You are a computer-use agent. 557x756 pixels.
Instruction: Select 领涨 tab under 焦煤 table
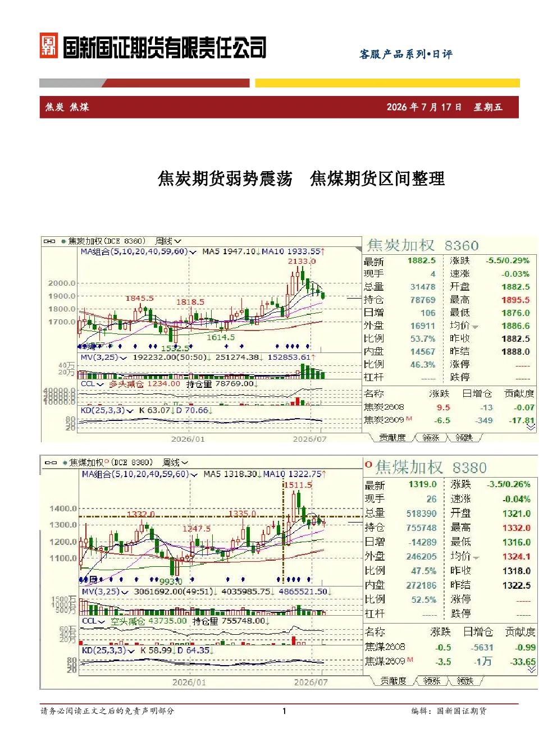(432, 681)
